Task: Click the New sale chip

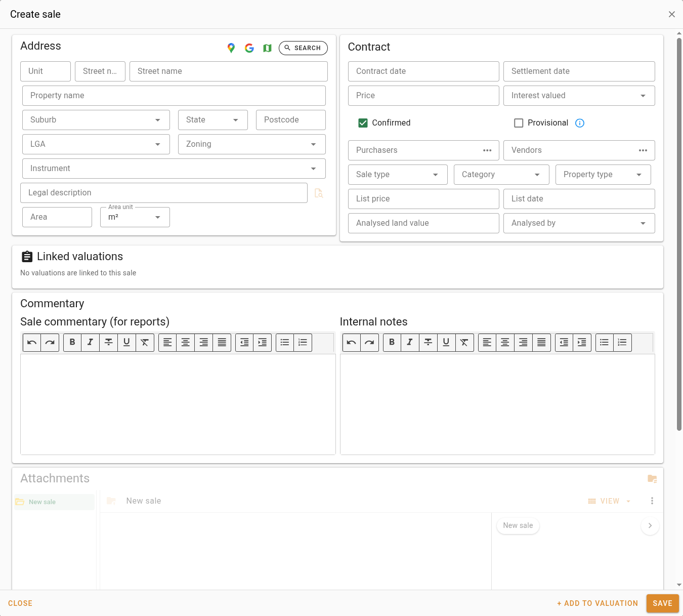Action: point(518,525)
